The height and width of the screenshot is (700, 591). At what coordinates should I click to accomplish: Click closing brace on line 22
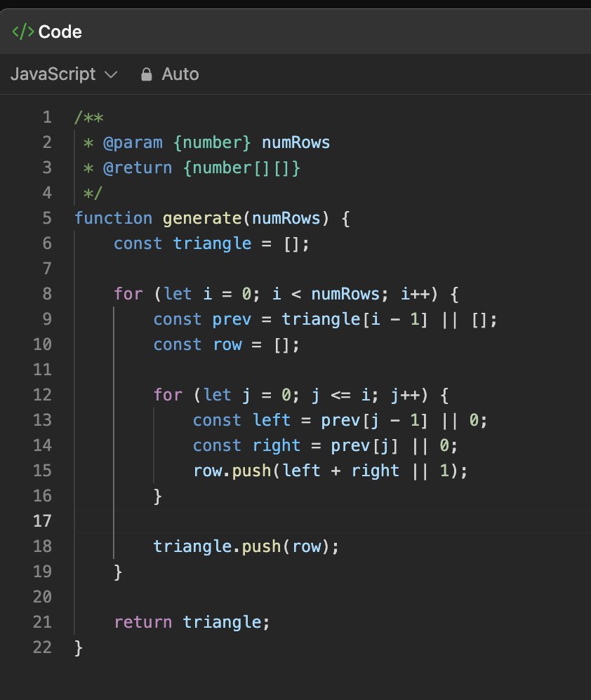tap(79, 648)
